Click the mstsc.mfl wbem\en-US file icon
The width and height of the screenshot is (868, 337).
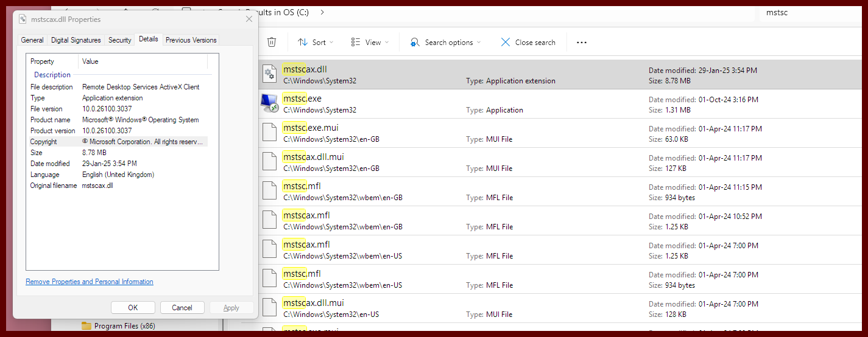tap(270, 279)
